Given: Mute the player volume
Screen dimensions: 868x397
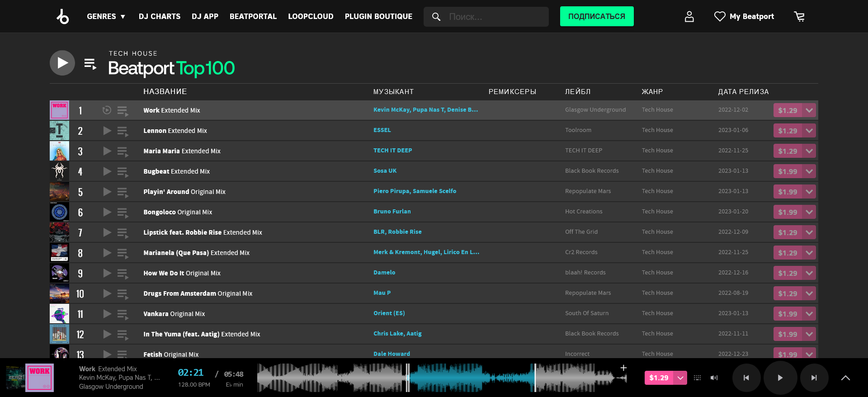Looking at the screenshot, I should click(x=714, y=378).
